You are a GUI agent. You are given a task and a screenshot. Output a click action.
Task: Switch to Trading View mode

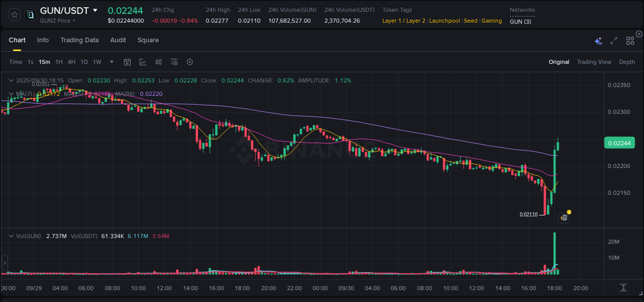pyautogui.click(x=594, y=62)
